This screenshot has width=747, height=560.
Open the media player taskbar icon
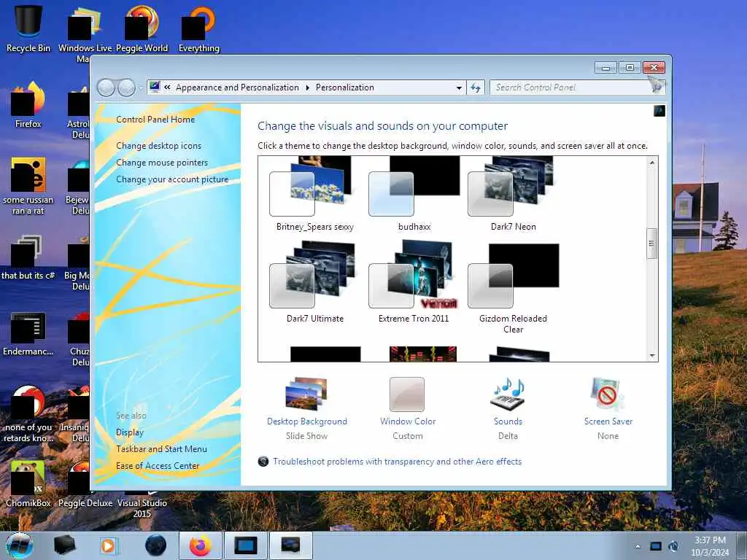(109, 545)
